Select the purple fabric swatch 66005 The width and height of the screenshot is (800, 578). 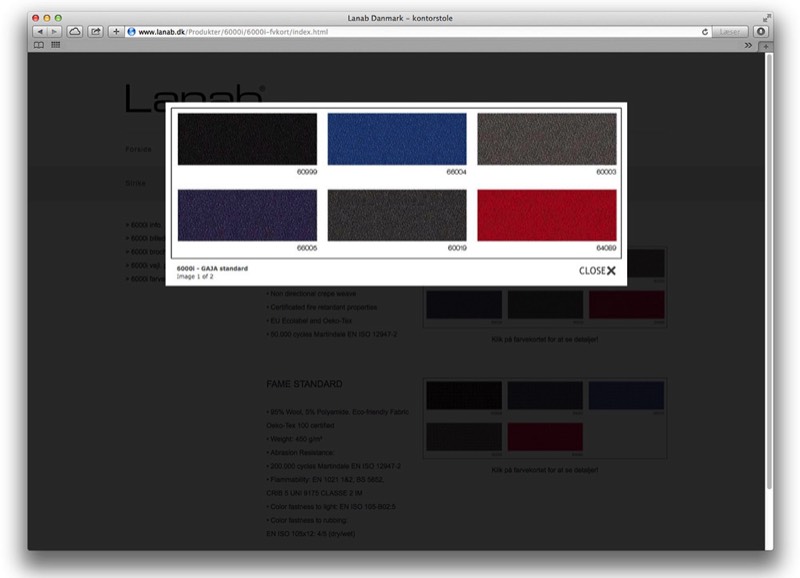[247, 215]
